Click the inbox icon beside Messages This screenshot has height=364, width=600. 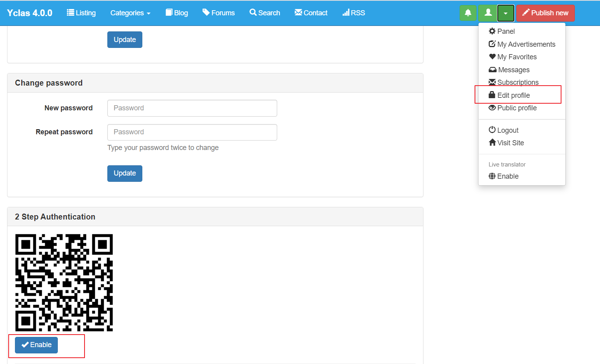tap(493, 70)
